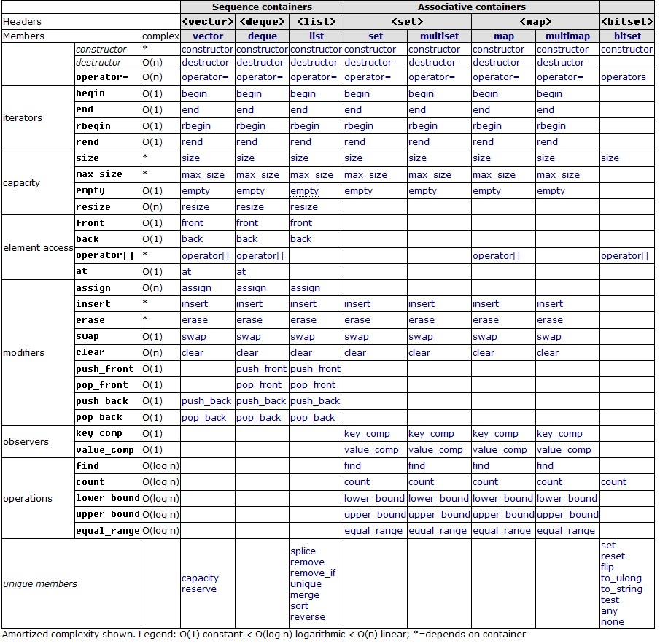Click the unique link in list column
The image size is (660, 644).
pos(306,584)
